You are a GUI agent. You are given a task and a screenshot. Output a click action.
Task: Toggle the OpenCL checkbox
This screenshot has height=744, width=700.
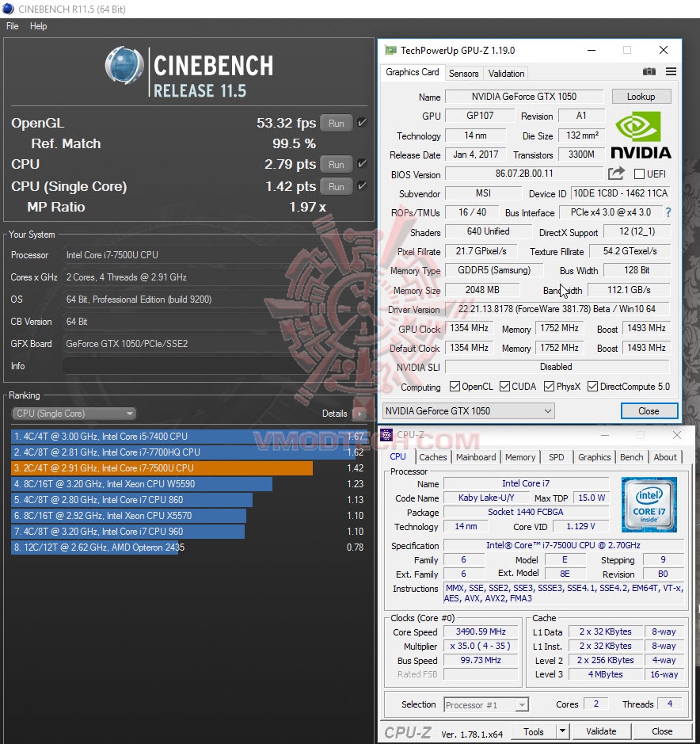click(x=455, y=387)
